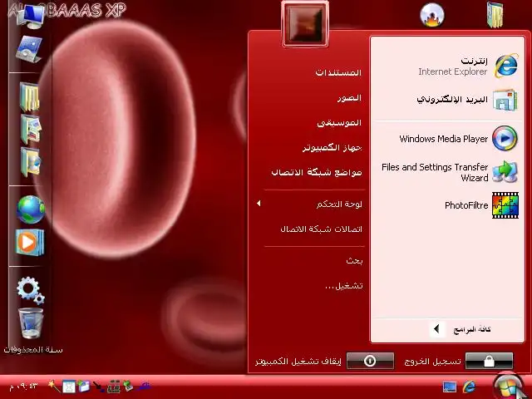Expand كافة البرامج all programs list
Viewport: 532px width, 399px height.
click(x=461, y=329)
